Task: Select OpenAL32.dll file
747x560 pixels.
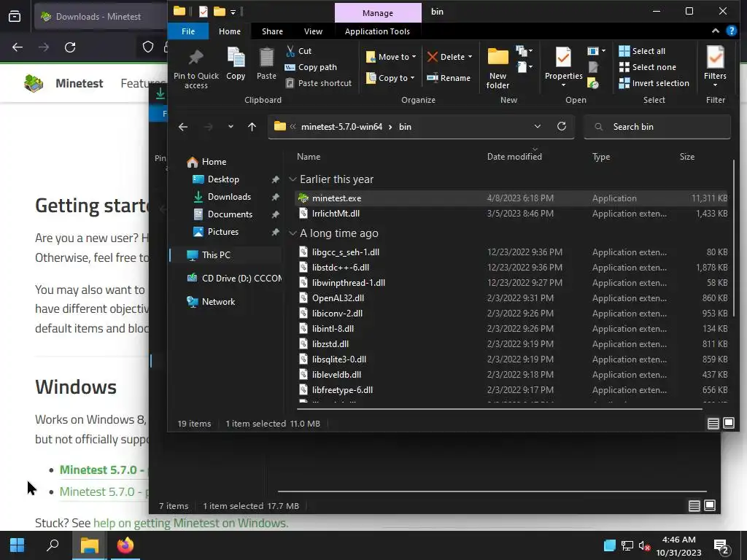Action: coord(511,298)
